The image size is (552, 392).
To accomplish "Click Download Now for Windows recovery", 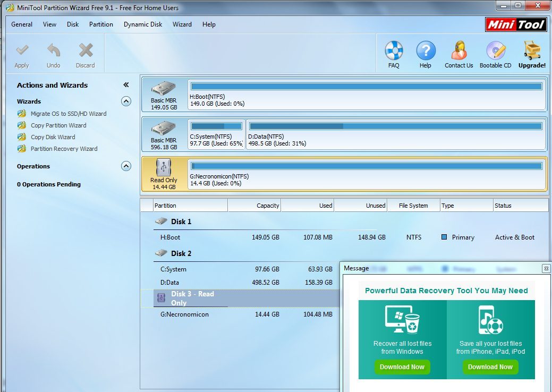I will (x=402, y=367).
